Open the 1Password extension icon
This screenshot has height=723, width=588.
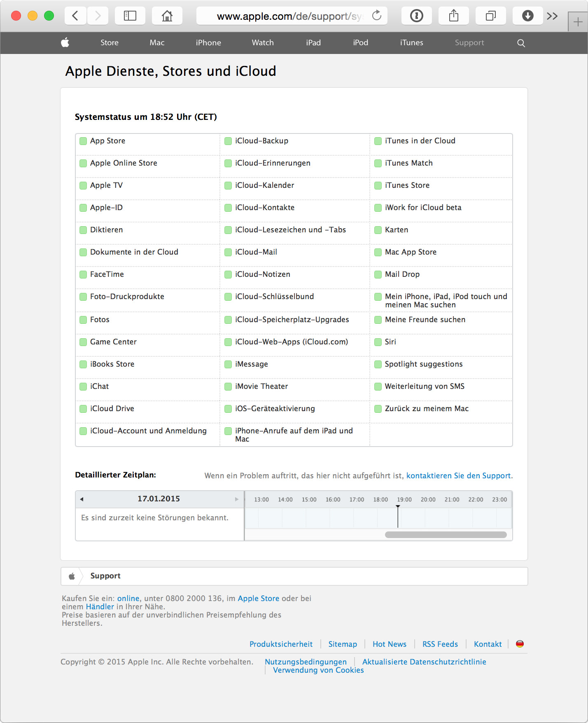pos(417,16)
